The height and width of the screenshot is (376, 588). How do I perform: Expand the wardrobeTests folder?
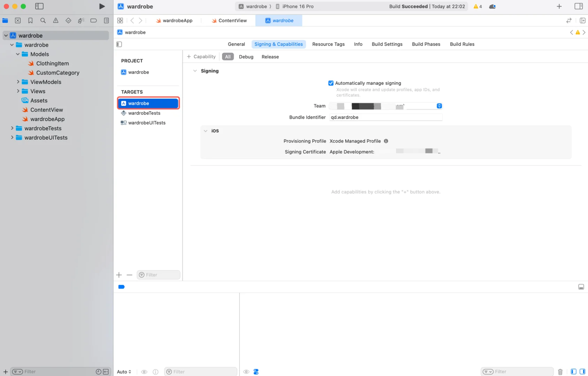pos(12,128)
